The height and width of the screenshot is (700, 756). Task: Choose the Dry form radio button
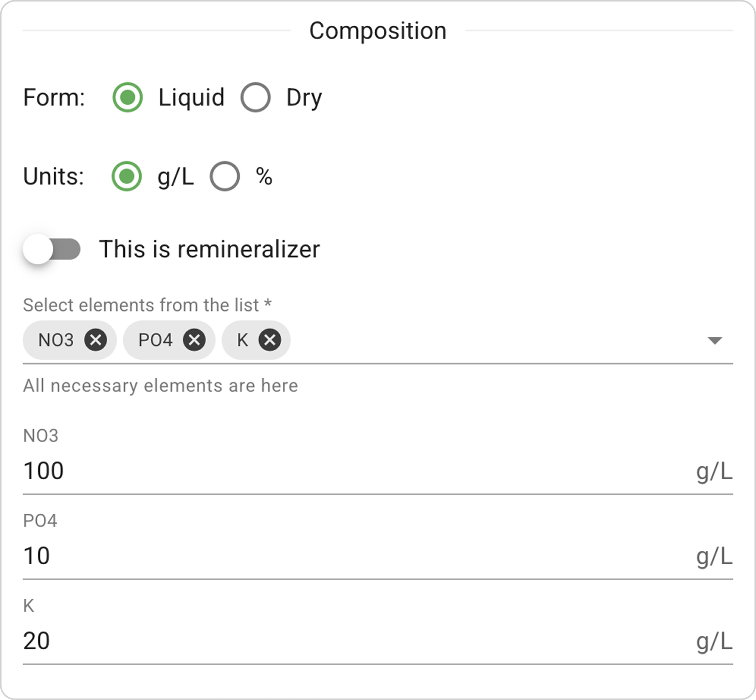(256, 98)
